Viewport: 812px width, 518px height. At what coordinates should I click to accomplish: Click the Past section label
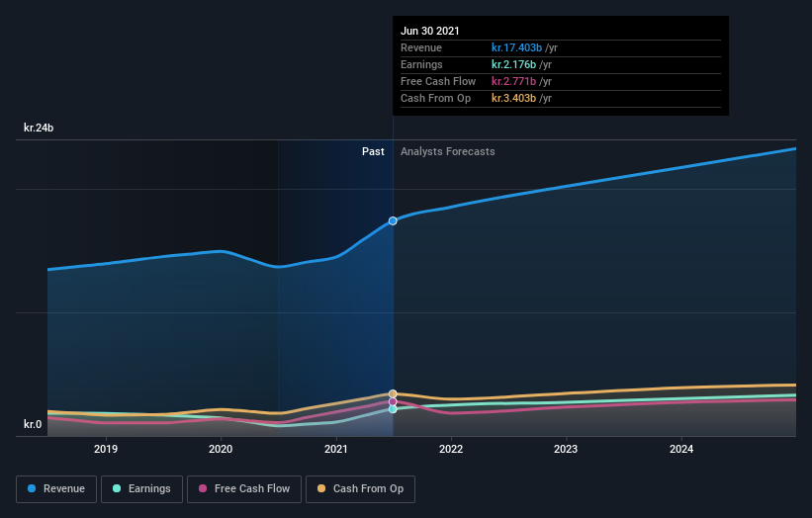(373, 151)
